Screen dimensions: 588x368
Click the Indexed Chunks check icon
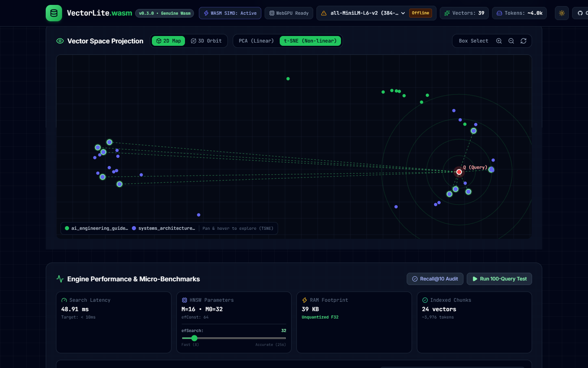click(x=425, y=300)
